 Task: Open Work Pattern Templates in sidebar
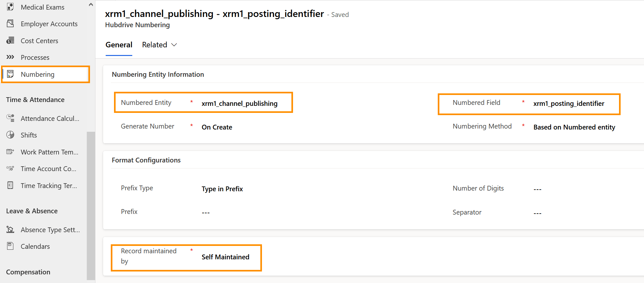click(49, 152)
